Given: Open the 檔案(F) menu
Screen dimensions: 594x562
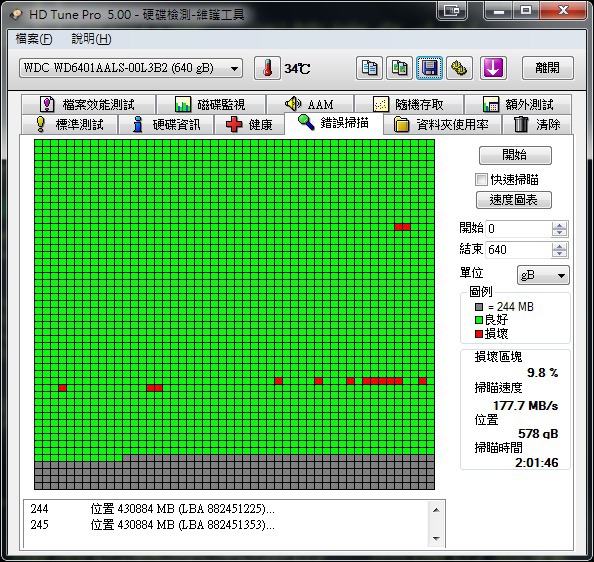Looking at the screenshot, I should [x=34, y=39].
